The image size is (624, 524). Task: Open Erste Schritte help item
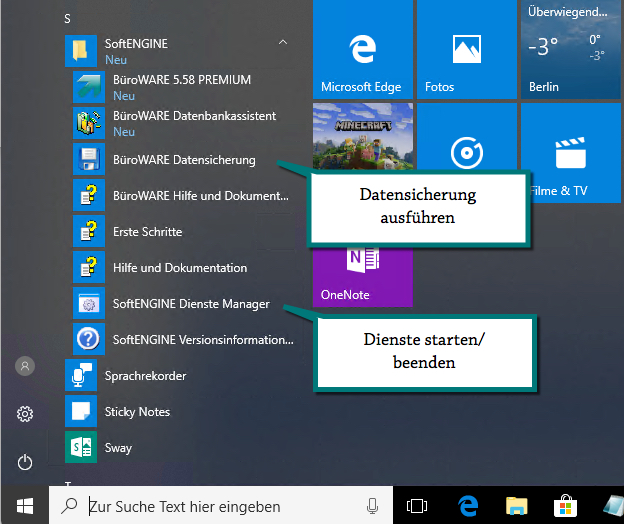(147, 232)
